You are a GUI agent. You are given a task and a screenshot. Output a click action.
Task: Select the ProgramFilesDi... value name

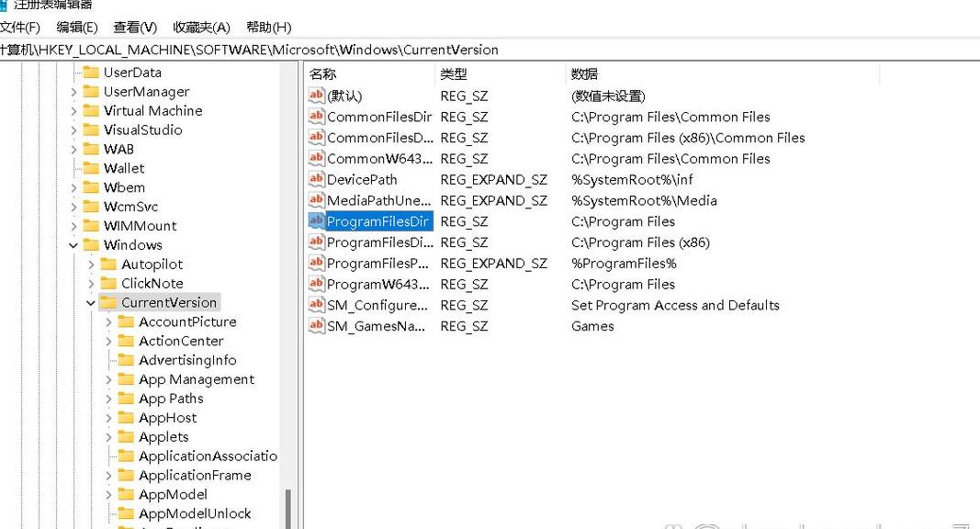(380, 242)
